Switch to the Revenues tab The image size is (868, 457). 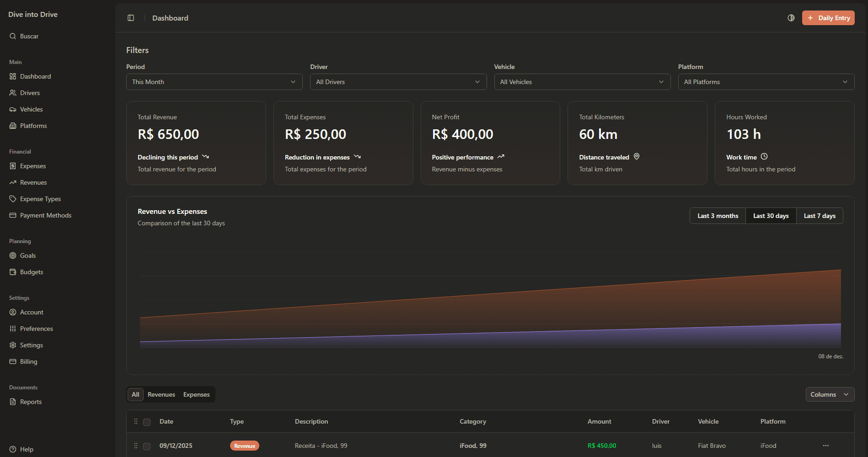click(161, 394)
